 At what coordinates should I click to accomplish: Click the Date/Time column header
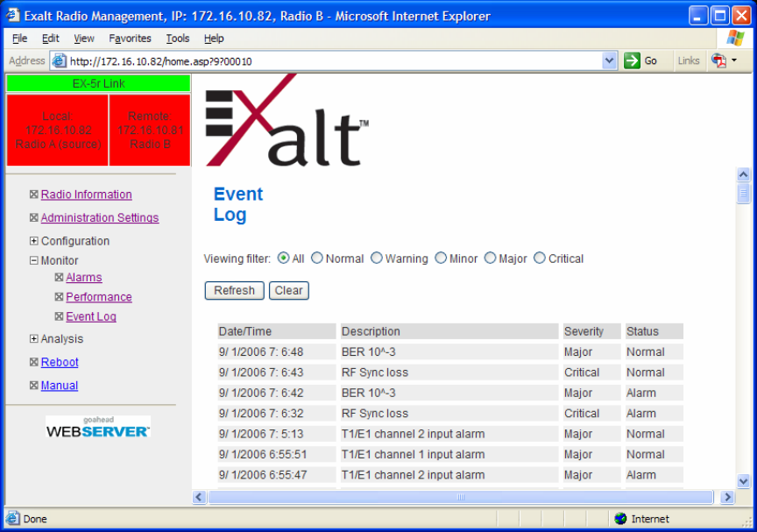pyautogui.click(x=277, y=331)
